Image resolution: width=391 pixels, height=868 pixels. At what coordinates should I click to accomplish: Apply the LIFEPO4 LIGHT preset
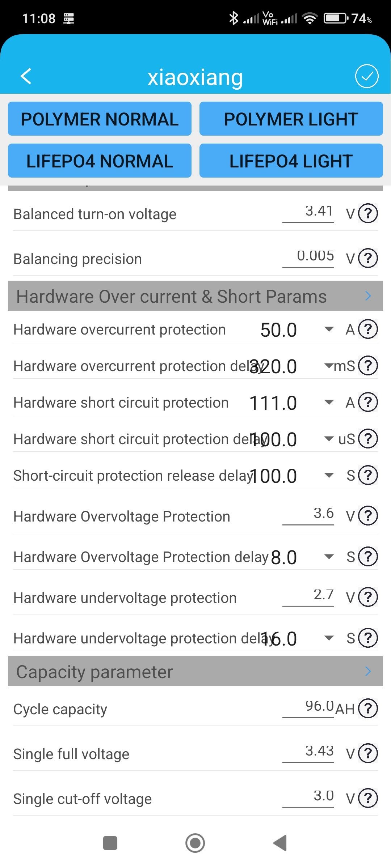(x=291, y=161)
